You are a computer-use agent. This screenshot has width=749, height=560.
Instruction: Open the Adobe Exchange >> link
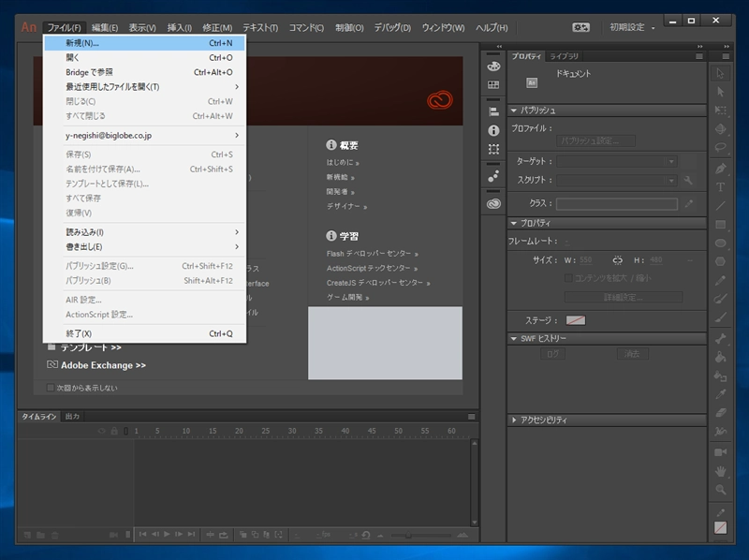(x=103, y=365)
